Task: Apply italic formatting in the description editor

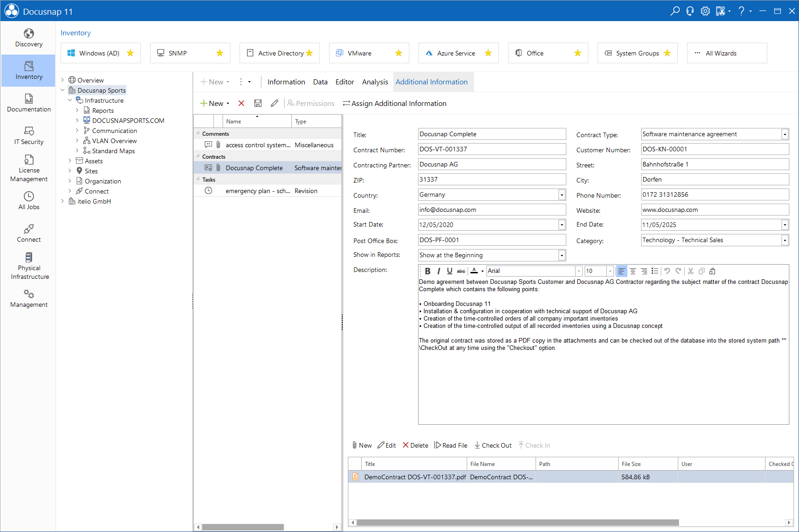Action: [439, 271]
